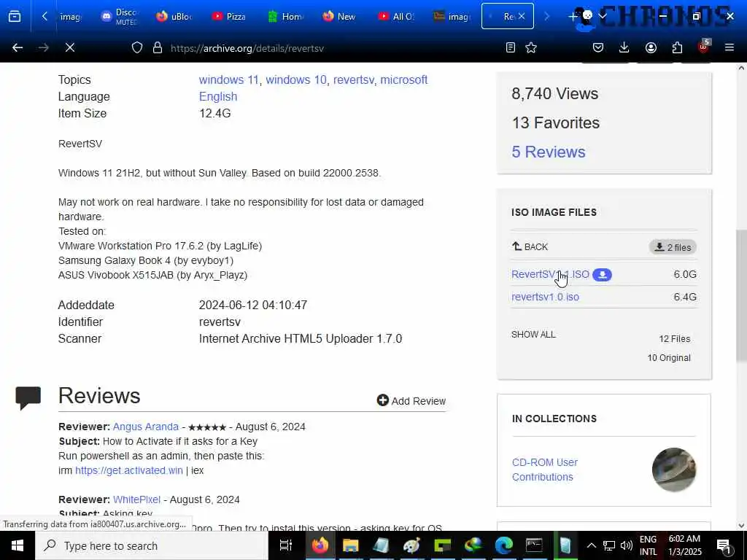Open the 12 Files link
The height and width of the screenshot is (560, 747).
[x=675, y=338]
